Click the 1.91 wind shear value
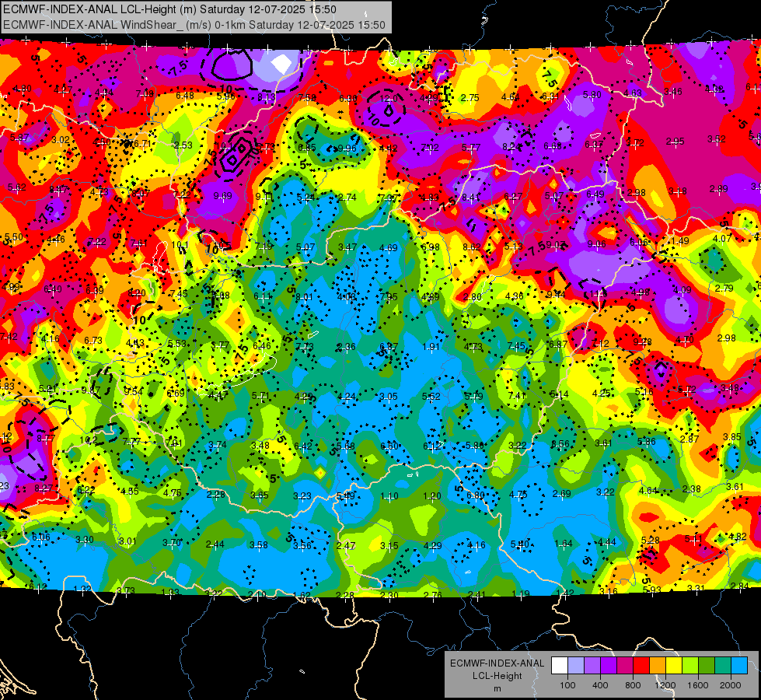The width and height of the screenshot is (761, 700). (431, 346)
